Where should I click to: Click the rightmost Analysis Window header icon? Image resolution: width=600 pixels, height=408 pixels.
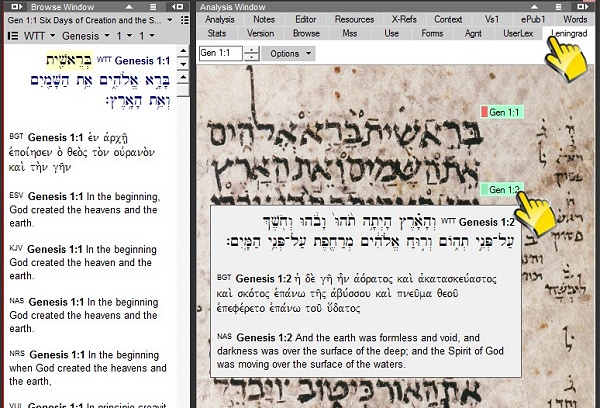[x=582, y=7]
